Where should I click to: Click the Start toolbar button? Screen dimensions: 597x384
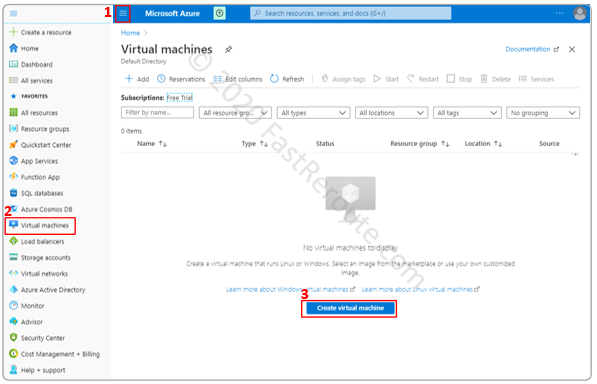pos(386,79)
